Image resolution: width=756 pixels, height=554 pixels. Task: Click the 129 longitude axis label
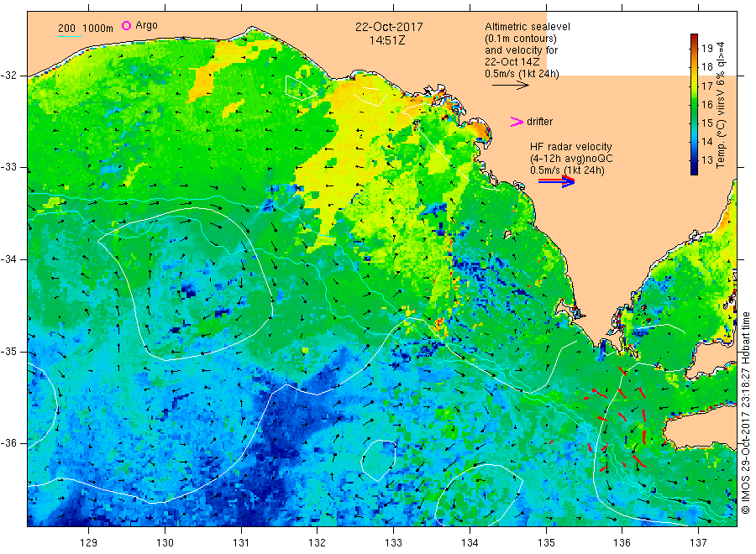(x=89, y=543)
